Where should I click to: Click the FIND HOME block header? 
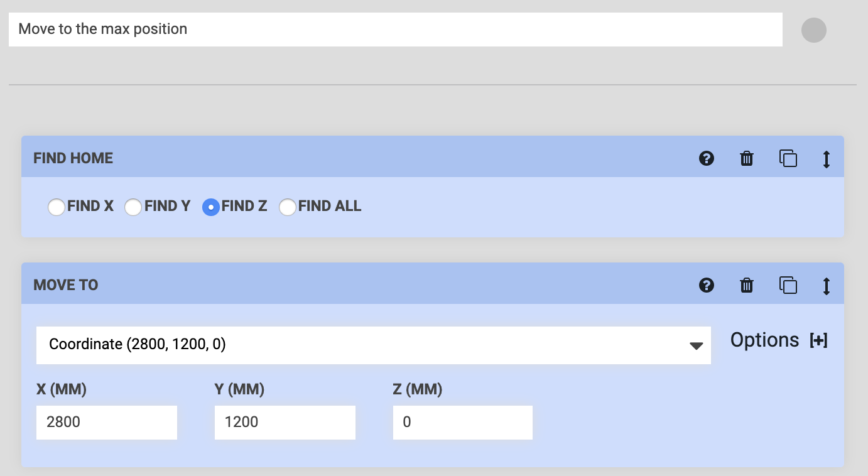pos(72,158)
